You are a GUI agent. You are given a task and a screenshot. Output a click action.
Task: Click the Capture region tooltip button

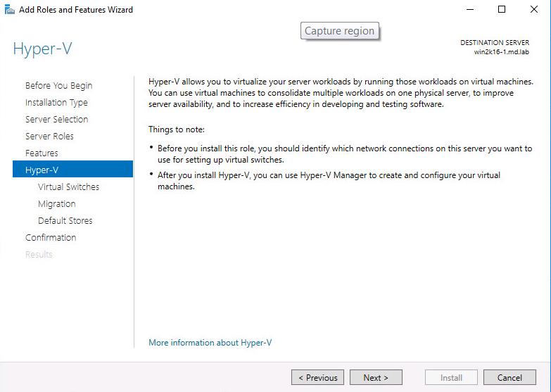pyautogui.click(x=340, y=31)
